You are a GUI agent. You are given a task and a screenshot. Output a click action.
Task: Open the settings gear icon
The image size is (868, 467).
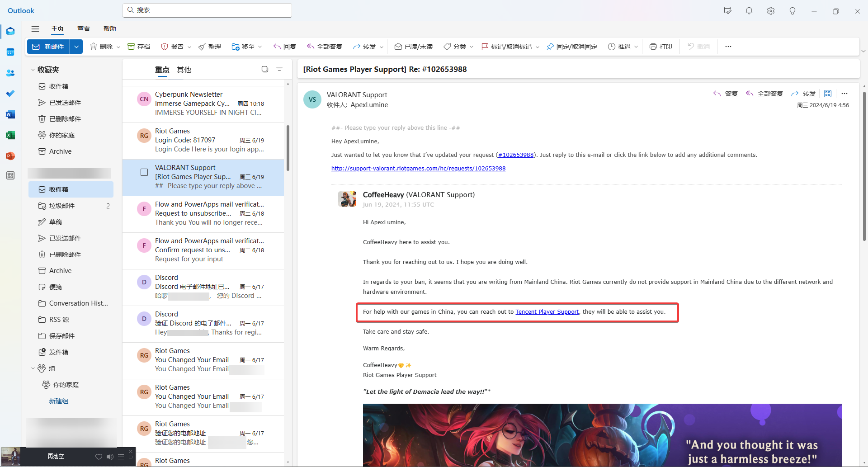point(770,11)
